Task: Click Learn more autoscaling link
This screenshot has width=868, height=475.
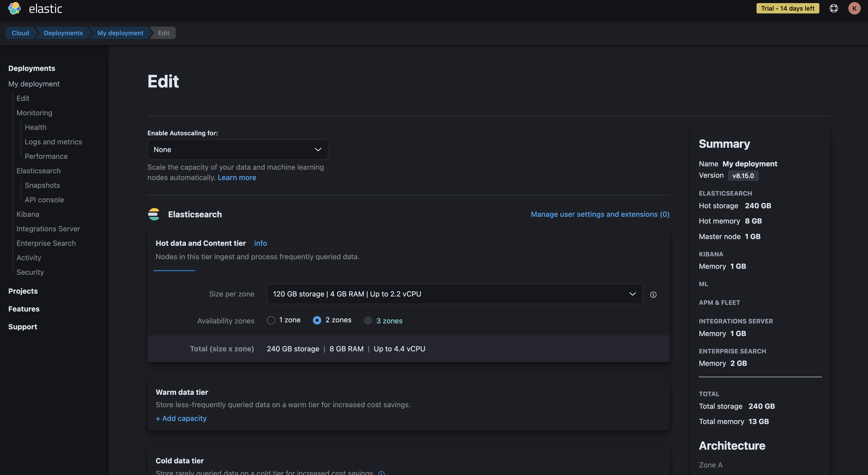Action: coord(237,178)
